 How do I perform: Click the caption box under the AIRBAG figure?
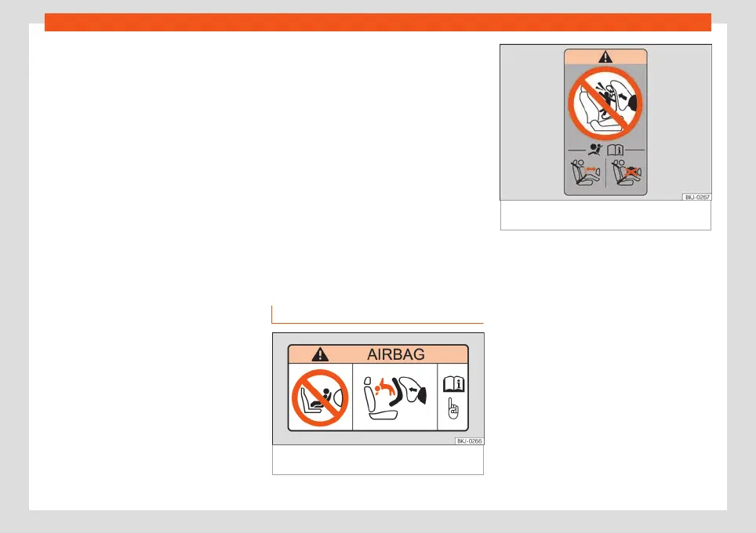tap(378, 460)
